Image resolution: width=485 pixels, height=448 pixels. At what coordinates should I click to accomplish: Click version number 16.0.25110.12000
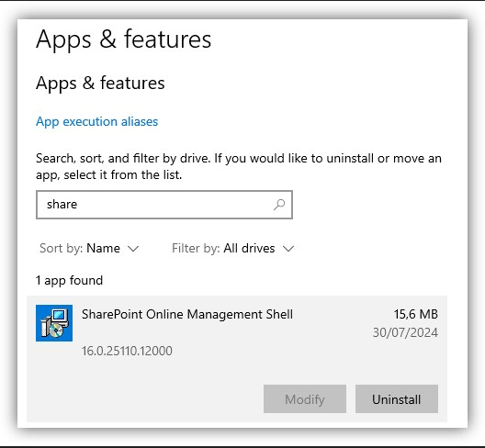[127, 351]
